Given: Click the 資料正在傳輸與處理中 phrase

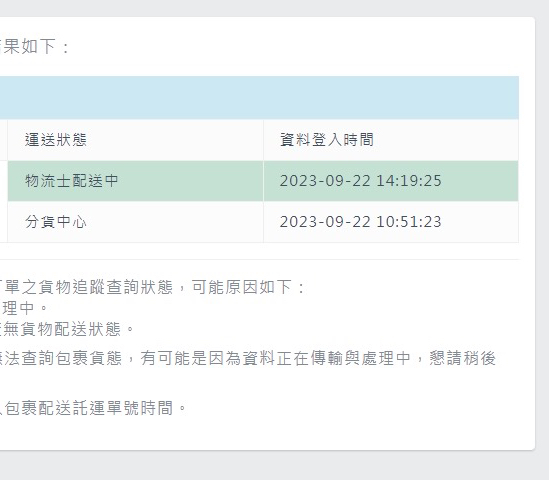Looking at the screenshot, I should coord(326,359).
